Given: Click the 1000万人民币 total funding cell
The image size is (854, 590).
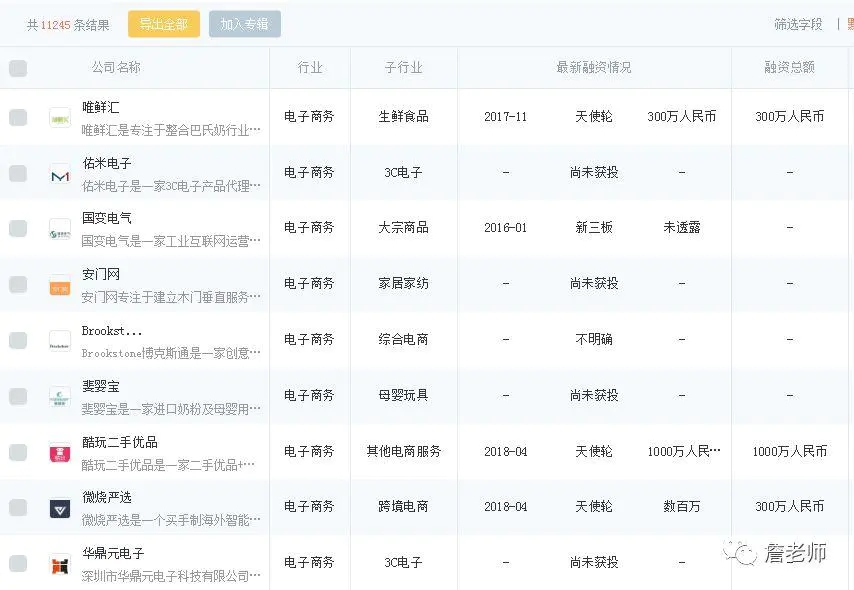Looking at the screenshot, I should click(x=790, y=452).
